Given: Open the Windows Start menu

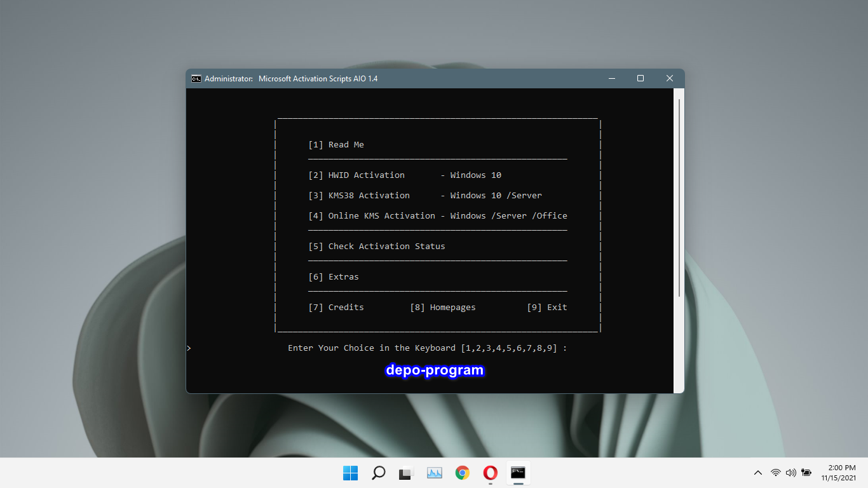Looking at the screenshot, I should click(x=350, y=473).
